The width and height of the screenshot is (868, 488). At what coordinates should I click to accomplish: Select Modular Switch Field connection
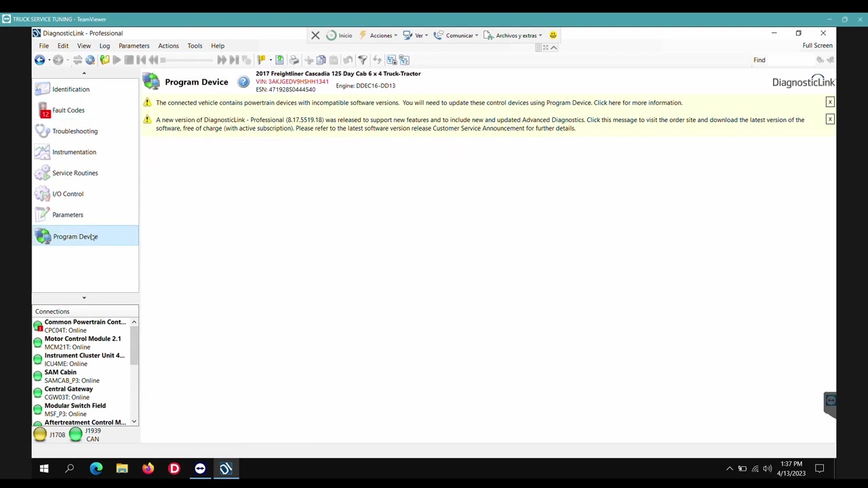click(x=81, y=410)
